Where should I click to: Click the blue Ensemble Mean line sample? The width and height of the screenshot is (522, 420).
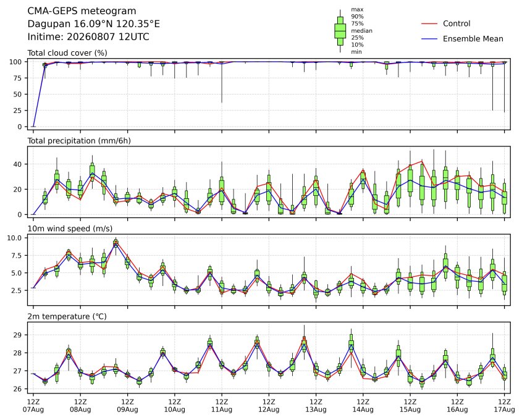coord(429,39)
